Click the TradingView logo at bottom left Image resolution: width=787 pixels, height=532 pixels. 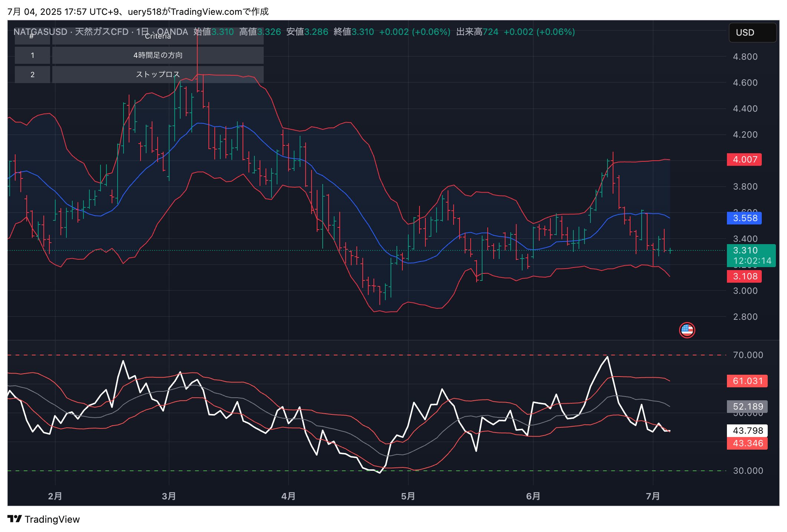(43, 519)
